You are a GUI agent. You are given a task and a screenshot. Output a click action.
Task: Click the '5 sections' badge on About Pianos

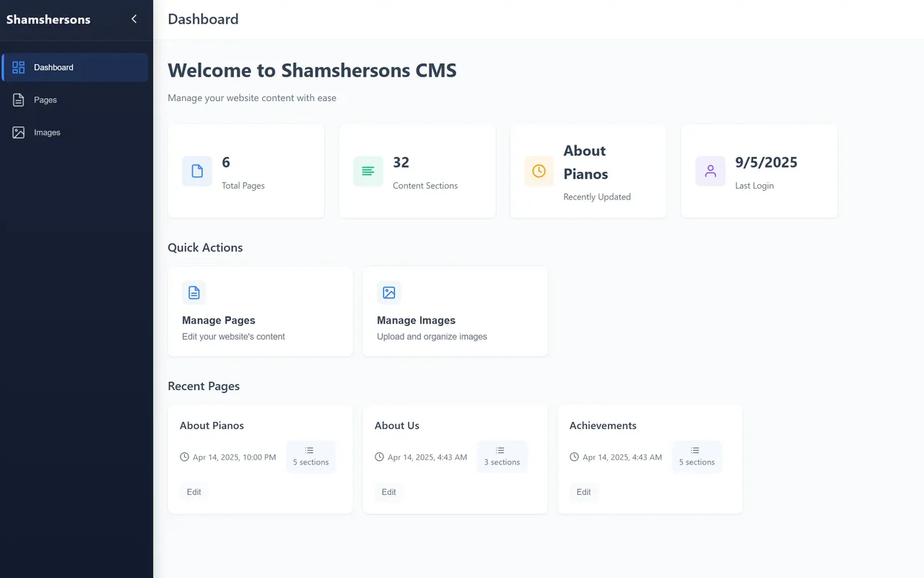click(x=310, y=457)
